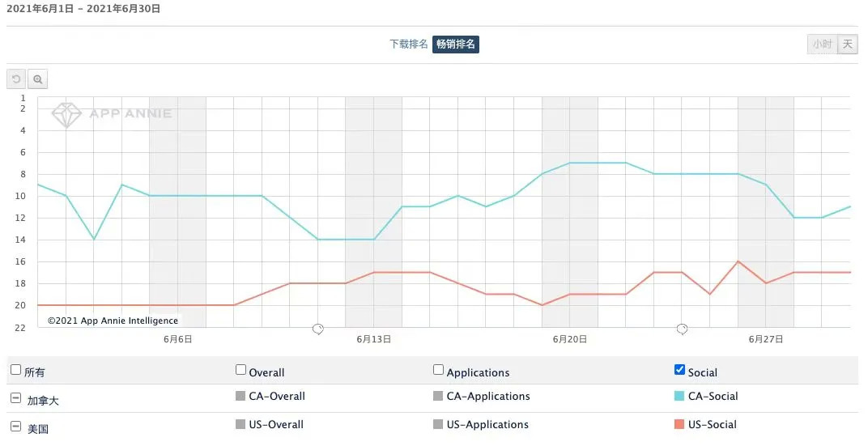
Task: Click the event bubble marker near 6月27日
Action: [683, 329]
